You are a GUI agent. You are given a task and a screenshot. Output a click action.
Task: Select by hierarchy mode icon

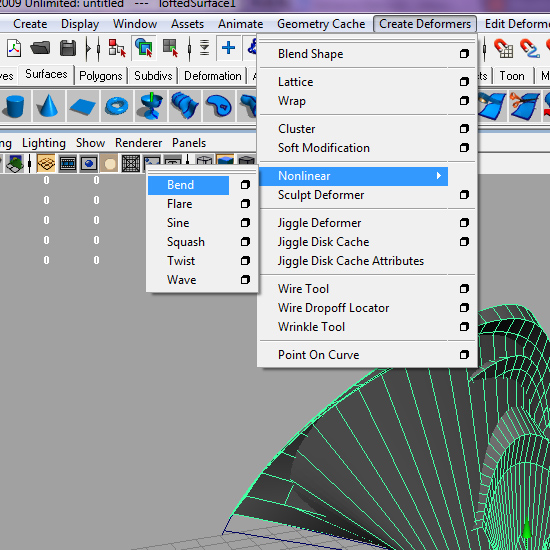click(117, 48)
